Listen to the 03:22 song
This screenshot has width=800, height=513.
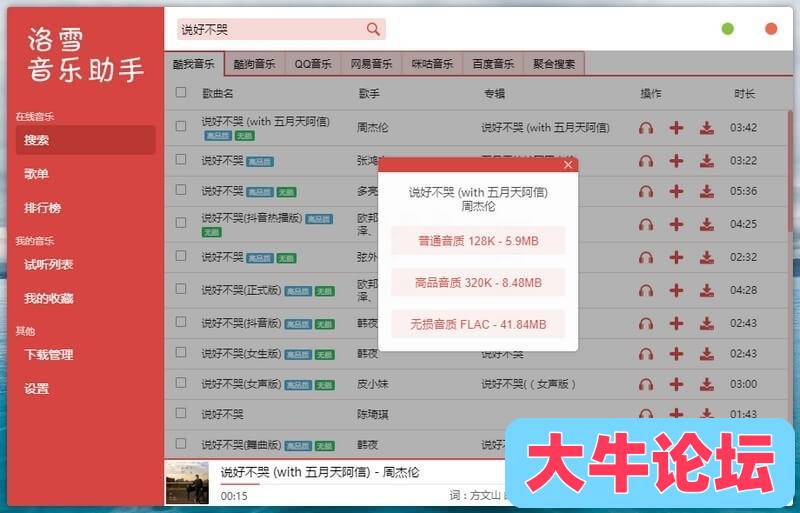tap(646, 161)
